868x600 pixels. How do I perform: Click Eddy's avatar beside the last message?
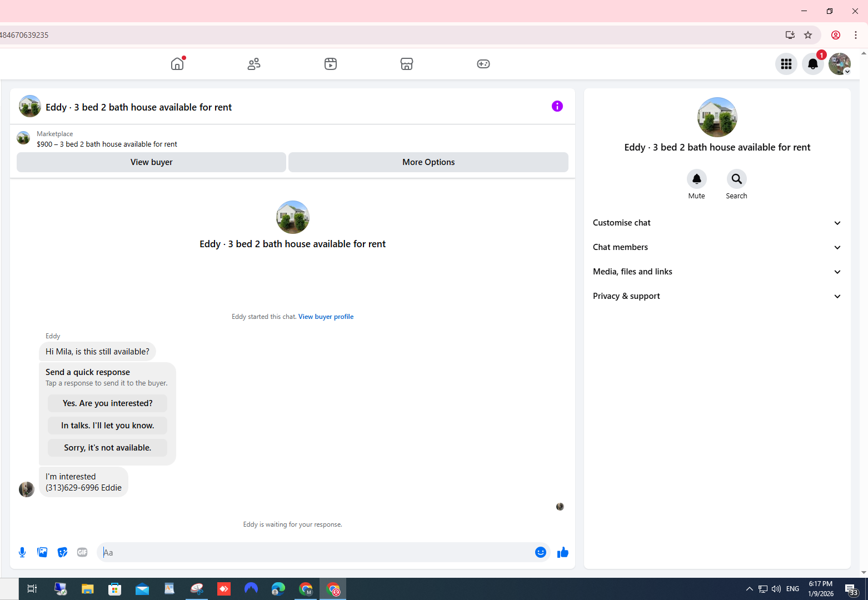[x=27, y=489]
